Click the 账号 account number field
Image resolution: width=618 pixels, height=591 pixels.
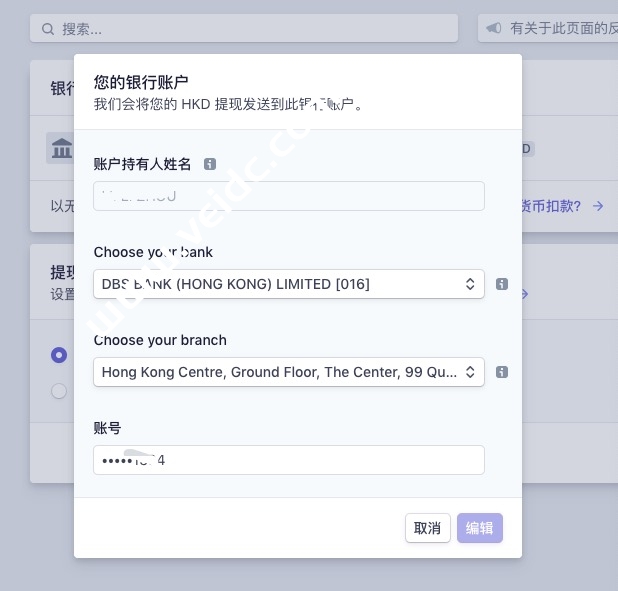click(289, 460)
